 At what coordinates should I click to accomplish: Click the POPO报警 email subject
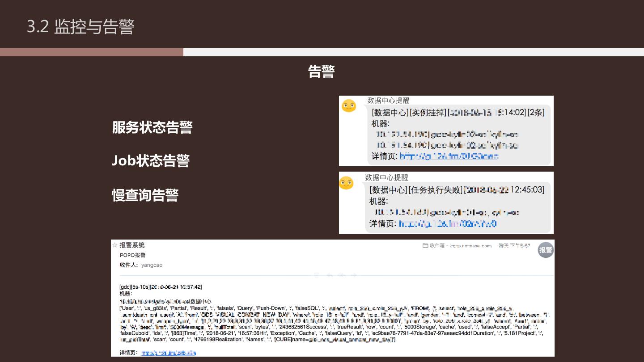(133, 255)
